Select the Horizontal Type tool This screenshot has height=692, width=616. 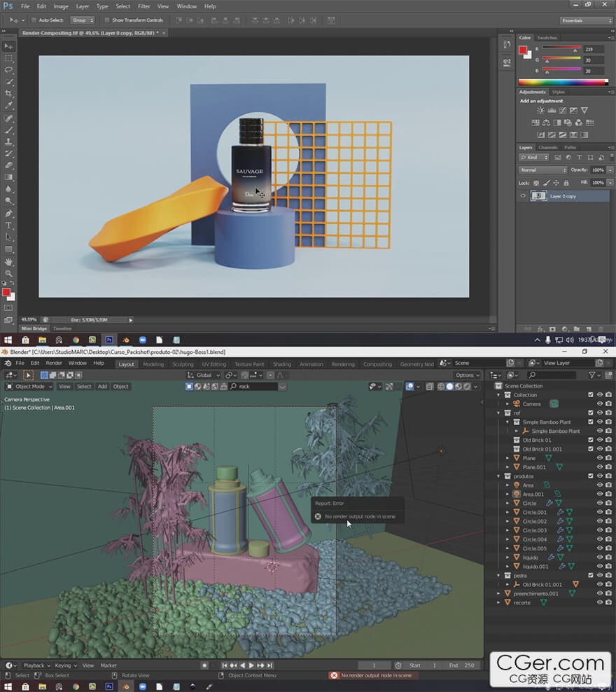(8, 225)
